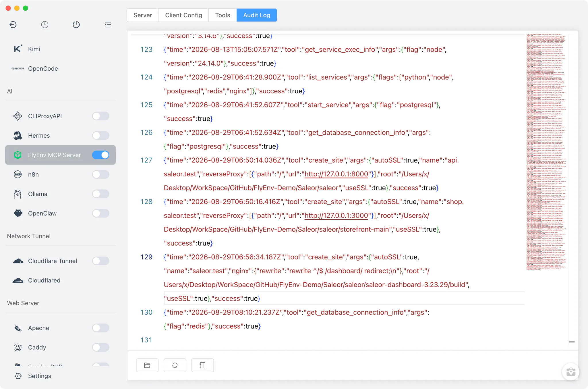Image resolution: width=588 pixels, height=389 pixels.
Task: Switch to the Server tab
Action: point(143,15)
